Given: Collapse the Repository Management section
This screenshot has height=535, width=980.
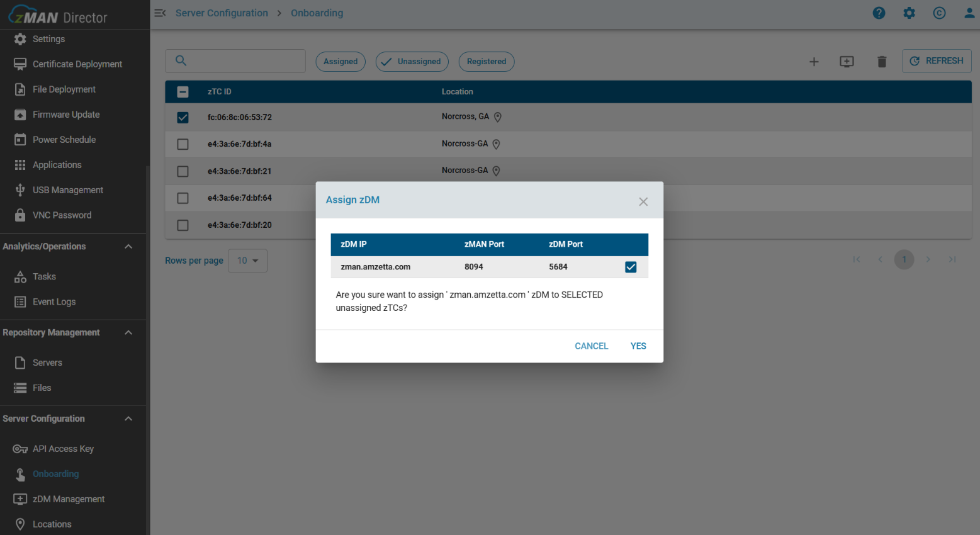Looking at the screenshot, I should pyautogui.click(x=128, y=333).
